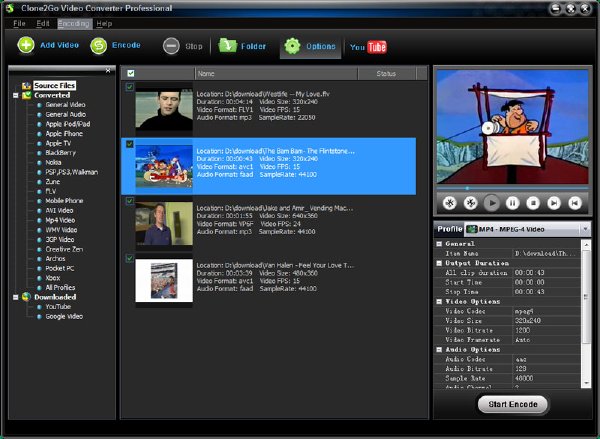The height and width of the screenshot is (439, 600).
Task: Click the Sample Rate value 48000
Action: click(x=547, y=378)
